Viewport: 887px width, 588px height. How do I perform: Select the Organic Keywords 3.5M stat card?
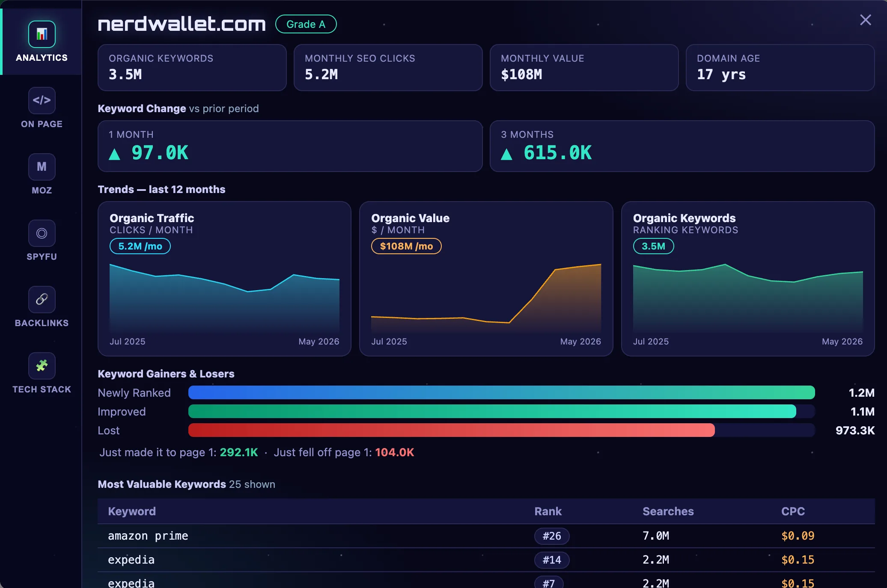192,68
